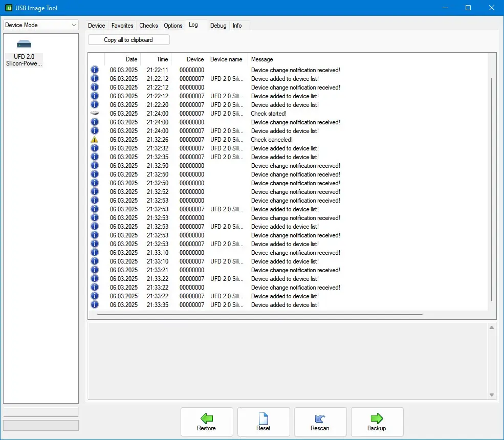Maximize the USB Image Tool window
This screenshot has width=504, height=440.
tap(468, 8)
